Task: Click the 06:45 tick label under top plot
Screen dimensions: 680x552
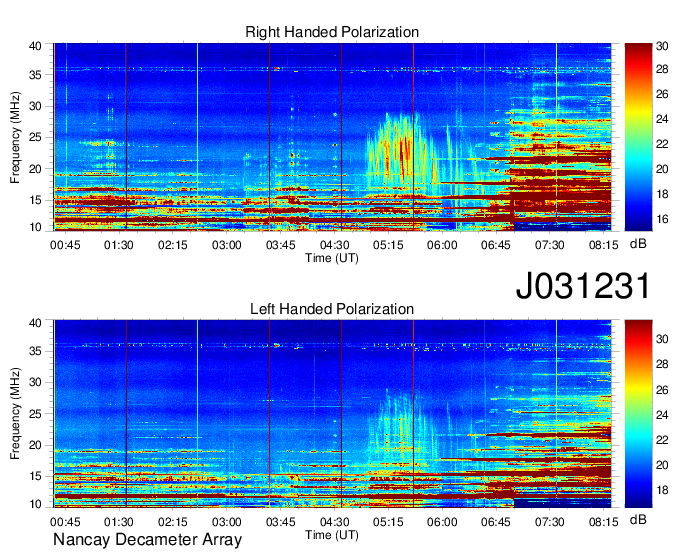Action: pos(496,245)
